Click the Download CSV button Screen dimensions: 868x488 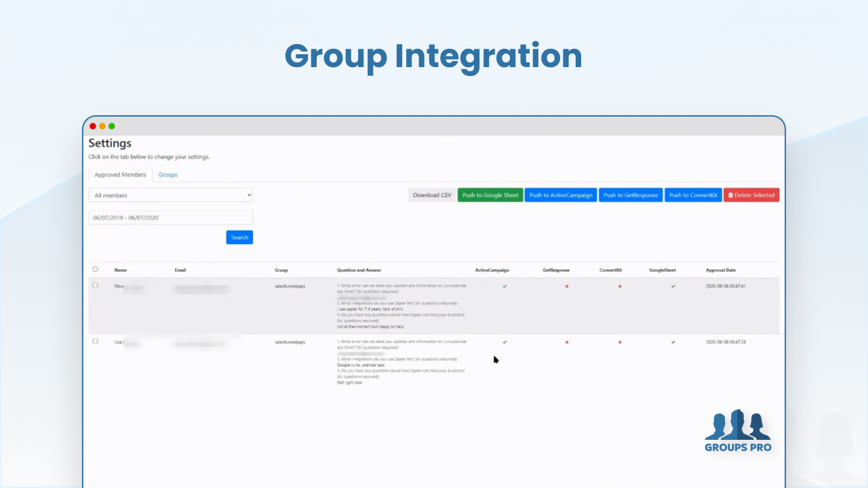point(432,195)
